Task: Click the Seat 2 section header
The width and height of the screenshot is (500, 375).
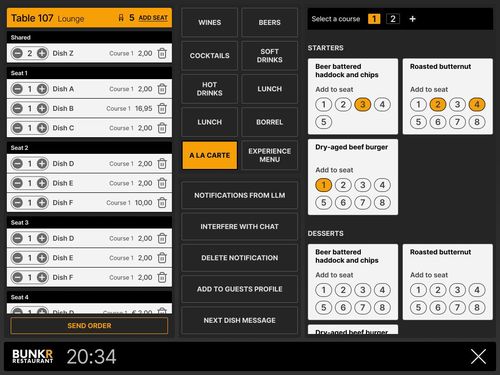Action: [89, 148]
